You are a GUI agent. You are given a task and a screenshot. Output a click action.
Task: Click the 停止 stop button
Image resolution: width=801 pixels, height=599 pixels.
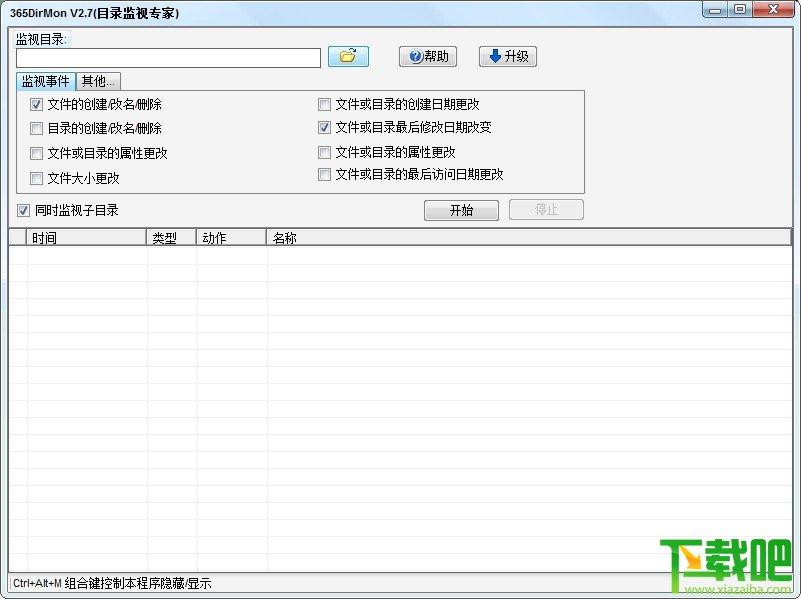[x=546, y=210]
